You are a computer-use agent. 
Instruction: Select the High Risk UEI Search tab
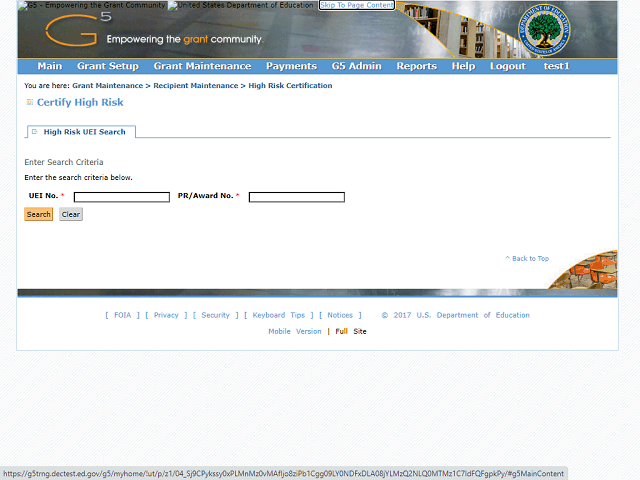pyautogui.click(x=84, y=132)
